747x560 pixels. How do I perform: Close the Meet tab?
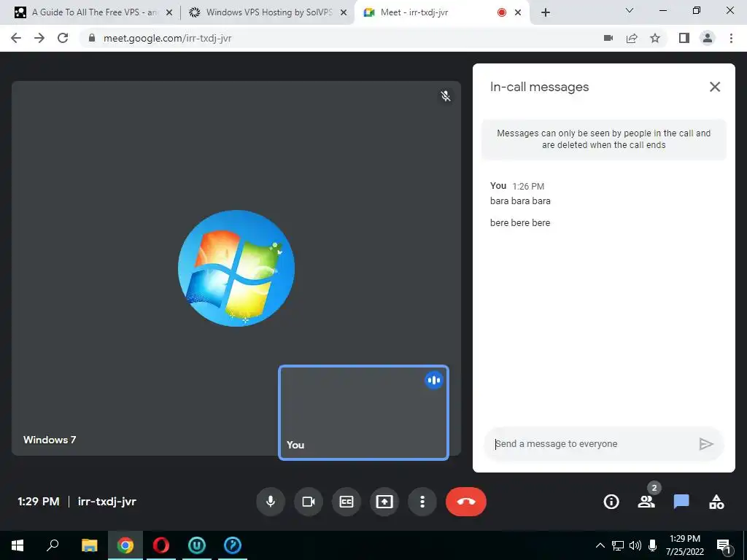pos(519,13)
